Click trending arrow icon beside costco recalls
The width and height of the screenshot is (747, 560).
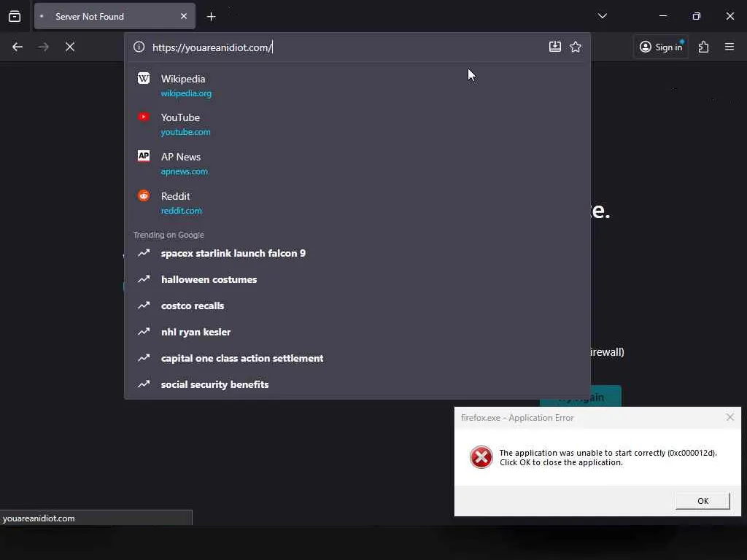click(x=144, y=306)
